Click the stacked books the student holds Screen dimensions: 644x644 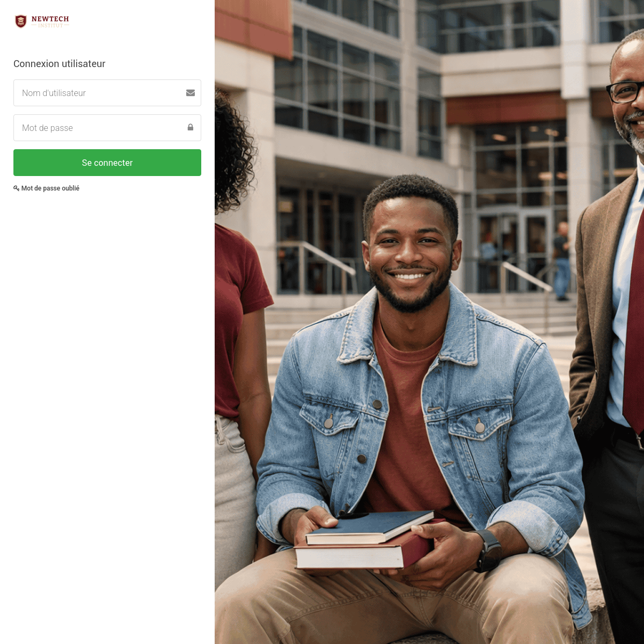click(365, 539)
